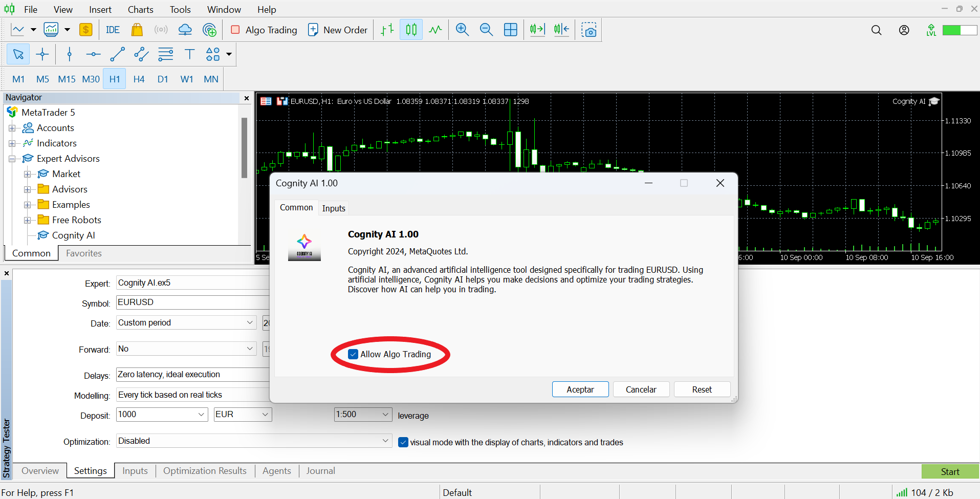Image resolution: width=980 pixels, height=499 pixels.
Task: Click the screenshot camera icon
Action: tap(589, 30)
